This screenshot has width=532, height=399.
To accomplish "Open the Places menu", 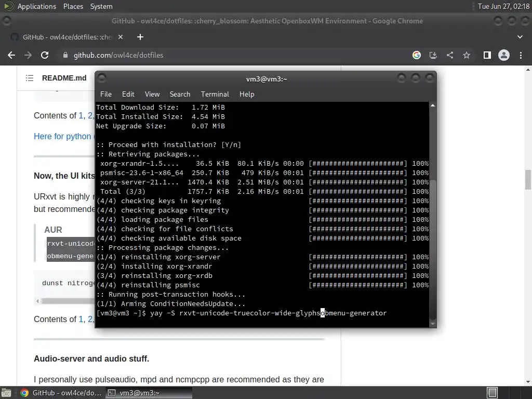I will (73, 6).
